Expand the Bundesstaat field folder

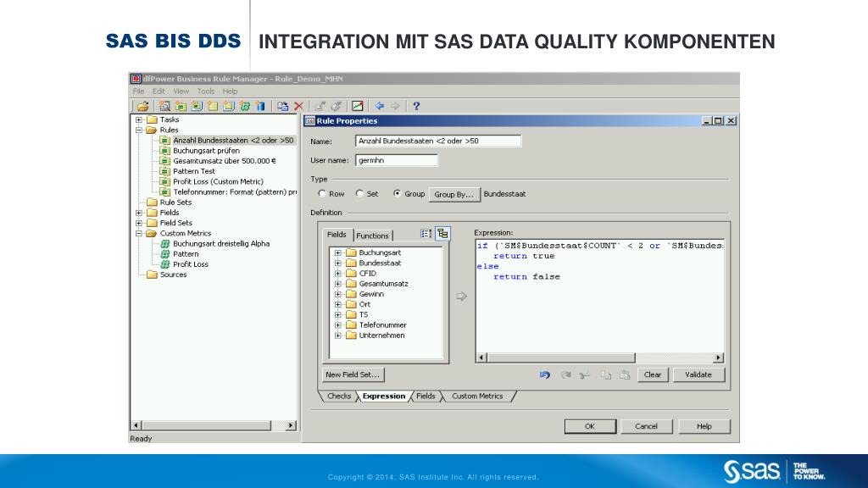[337, 263]
